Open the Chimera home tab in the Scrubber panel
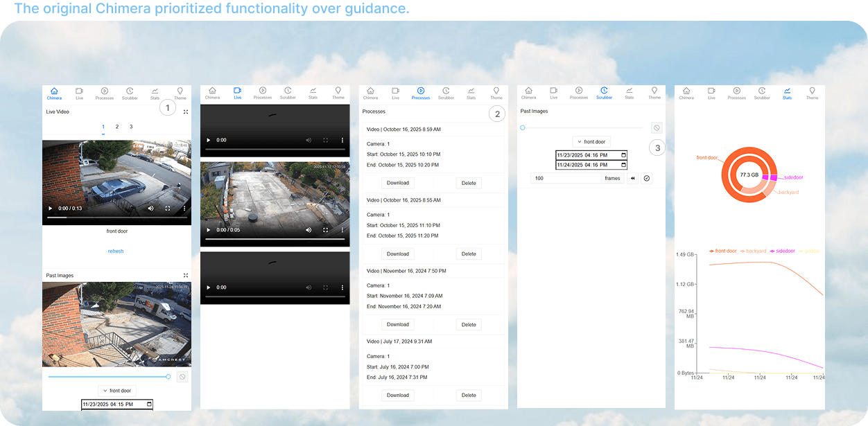Image resolution: width=868 pixels, height=426 pixels. tap(528, 94)
